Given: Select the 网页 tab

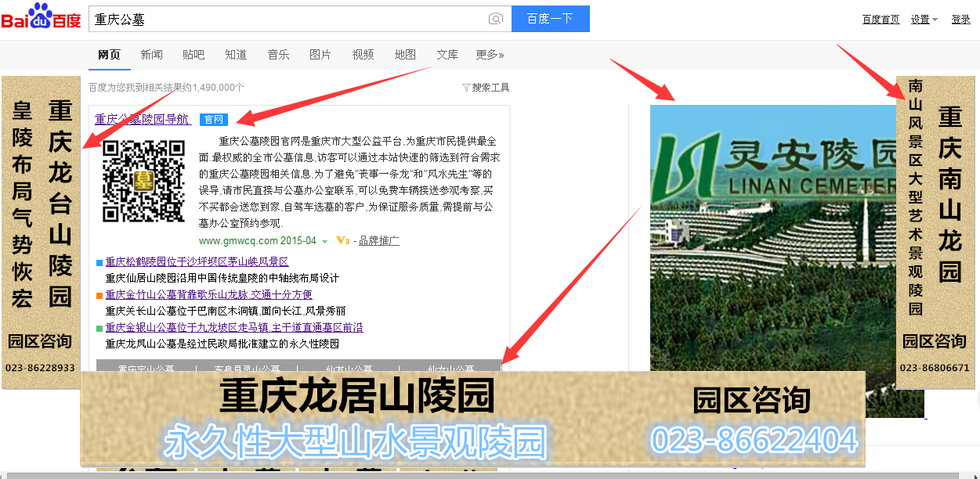Looking at the screenshot, I should point(110,55).
